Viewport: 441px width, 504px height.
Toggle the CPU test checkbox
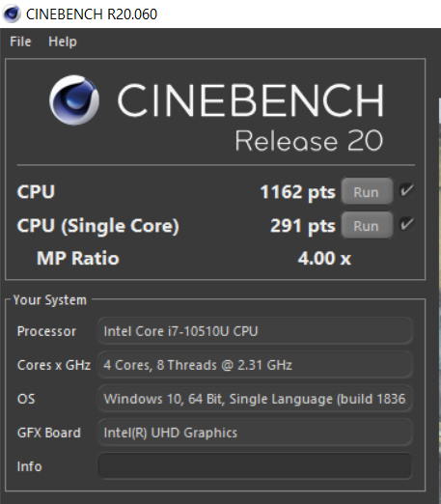tap(406, 190)
